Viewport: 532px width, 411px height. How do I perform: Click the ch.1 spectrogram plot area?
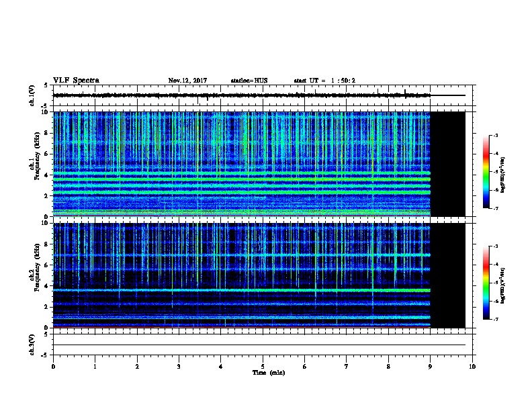coord(259,164)
